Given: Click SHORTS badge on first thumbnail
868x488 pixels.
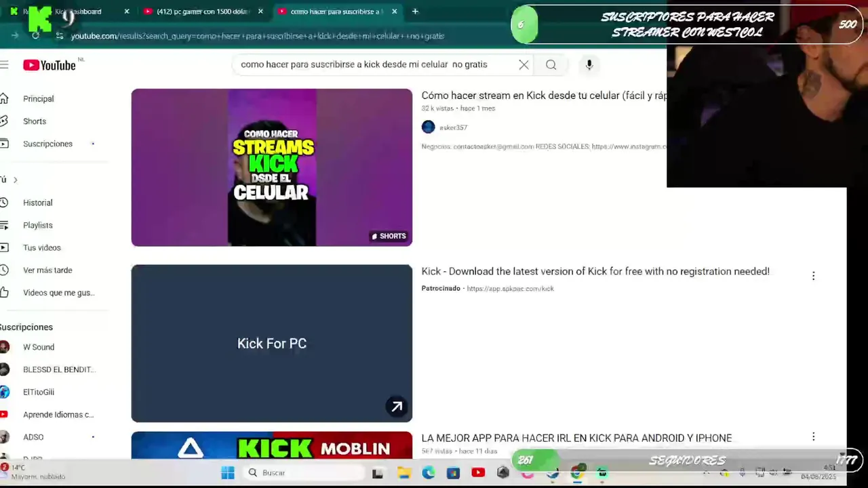Looking at the screenshot, I should point(389,236).
